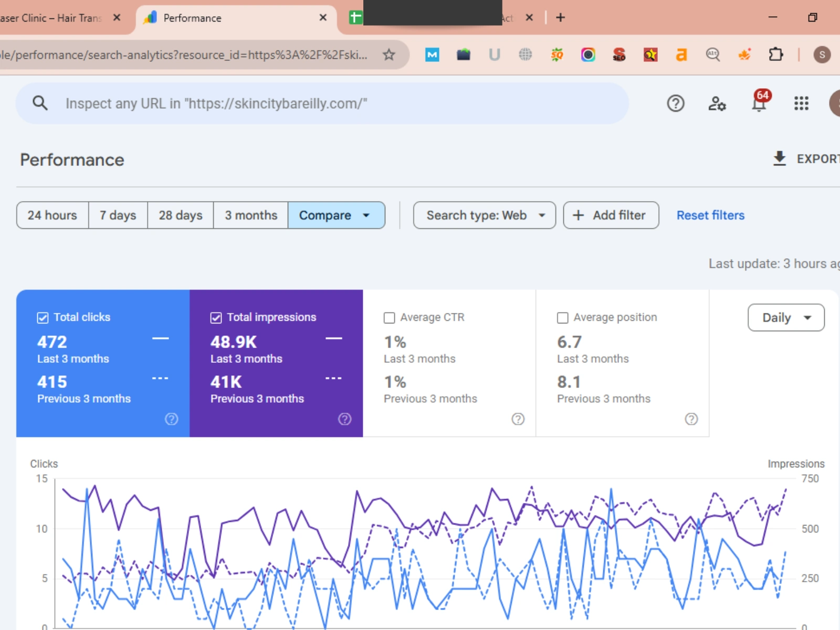Enable the Average CTR metric
Screen dimensions: 840x630
tap(390, 318)
